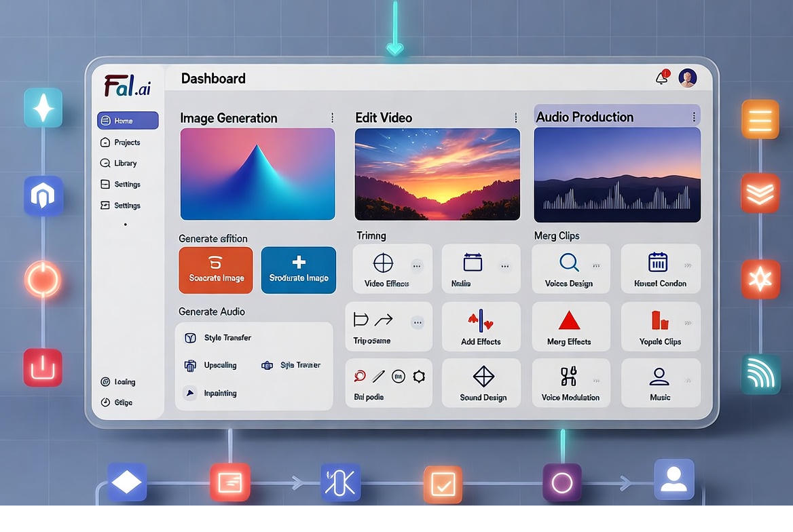
Task: Open the Style Transfer tool icon
Action: pyautogui.click(x=190, y=337)
